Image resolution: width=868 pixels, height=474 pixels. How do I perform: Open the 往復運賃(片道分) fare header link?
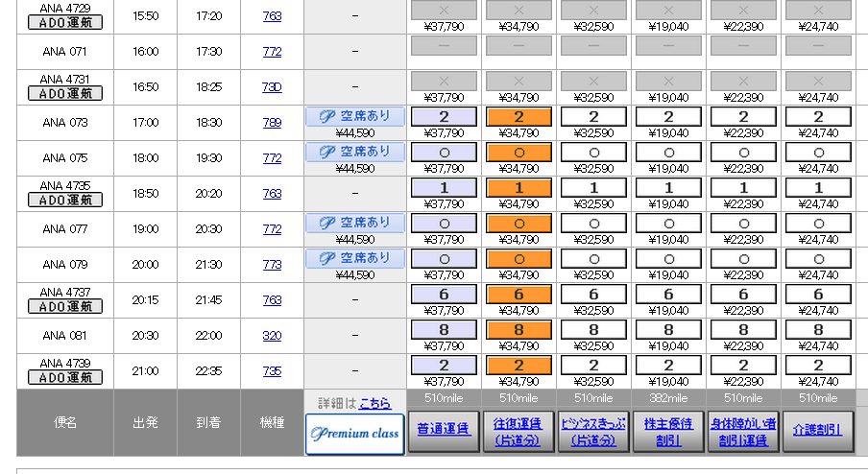pos(518,432)
